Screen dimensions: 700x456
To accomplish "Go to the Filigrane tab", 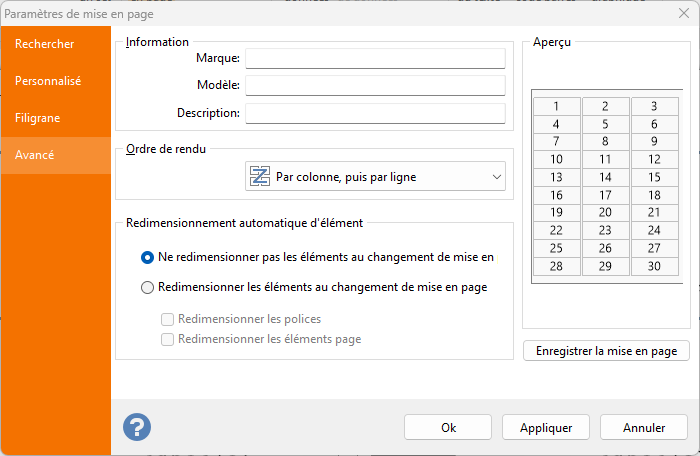I will click(57, 118).
